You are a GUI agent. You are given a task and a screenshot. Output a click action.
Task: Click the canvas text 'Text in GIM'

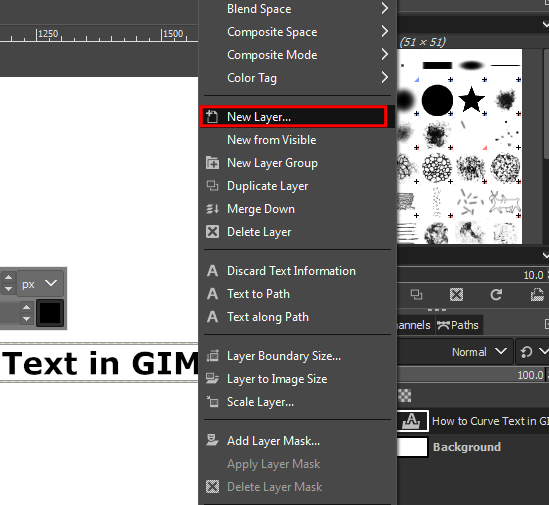click(100, 363)
